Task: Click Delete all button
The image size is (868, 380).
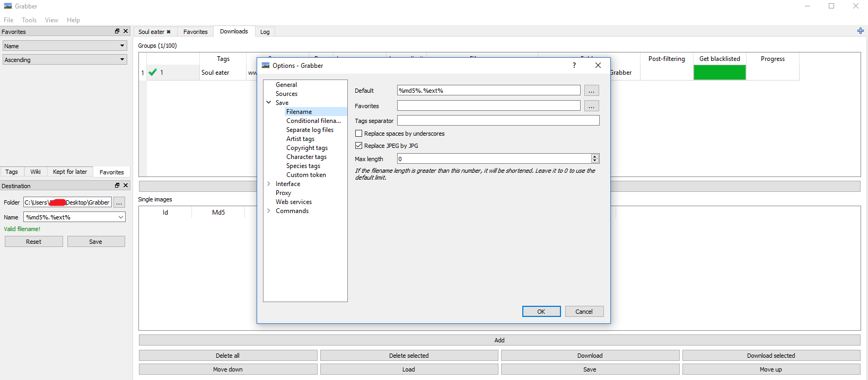Action: tap(228, 356)
